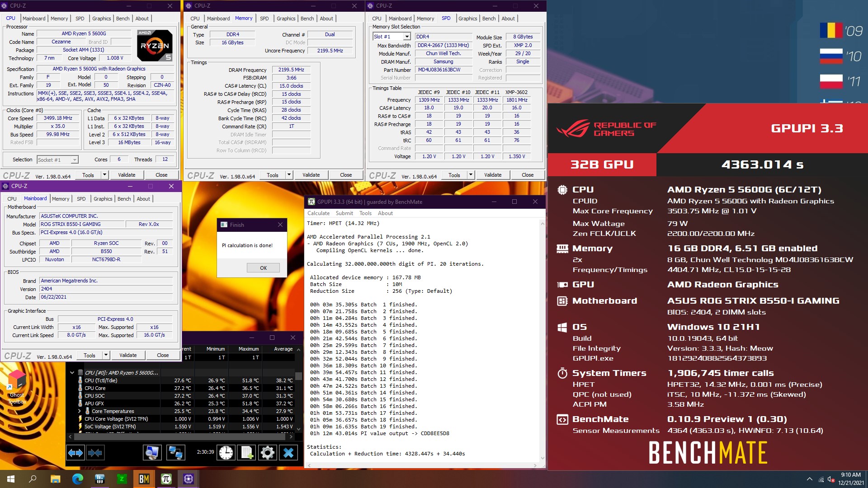Open Mainboard tab in top-left CPU-Z
Screen dimensions: 868x488
click(x=34, y=19)
